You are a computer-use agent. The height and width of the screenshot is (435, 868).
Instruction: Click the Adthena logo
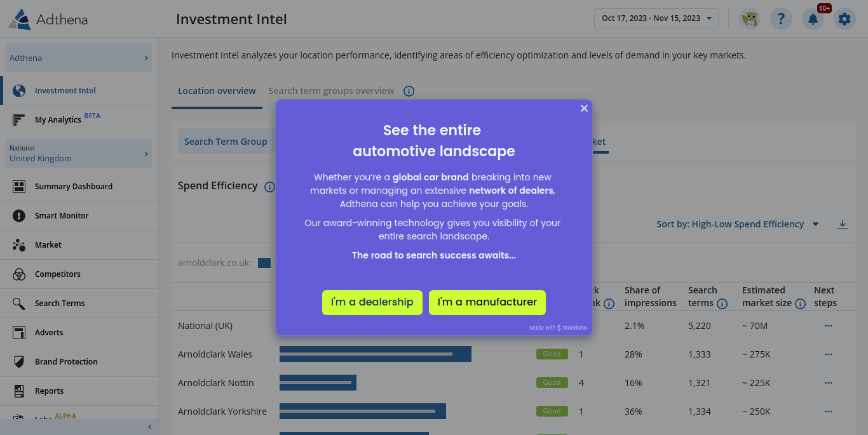(48, 19)
